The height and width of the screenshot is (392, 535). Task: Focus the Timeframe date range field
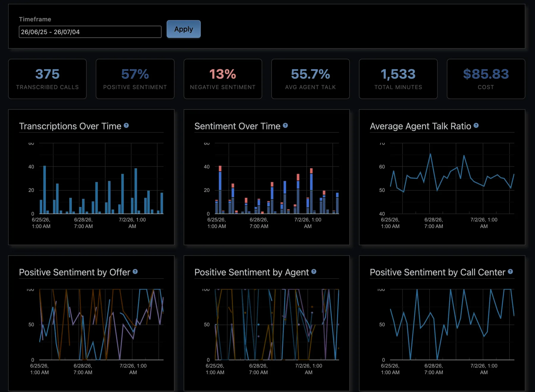coord(90,32)
